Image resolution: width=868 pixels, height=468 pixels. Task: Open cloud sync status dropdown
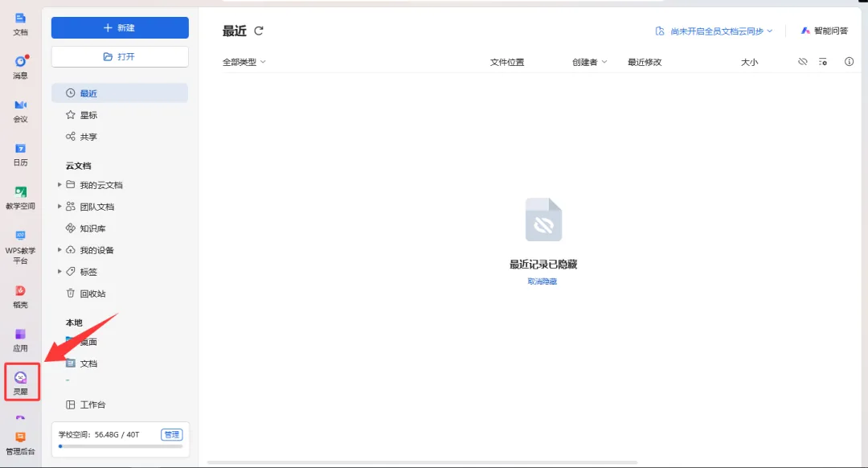point(714,31)
